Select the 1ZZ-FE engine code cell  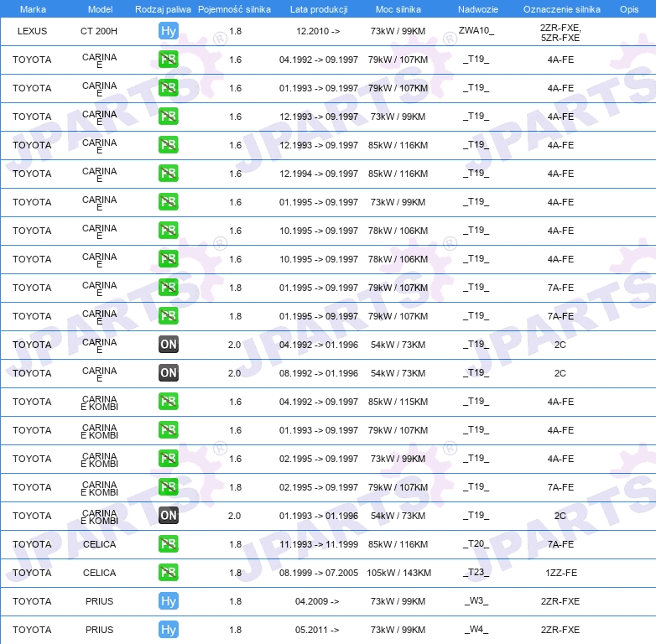[x=561, y=573]
